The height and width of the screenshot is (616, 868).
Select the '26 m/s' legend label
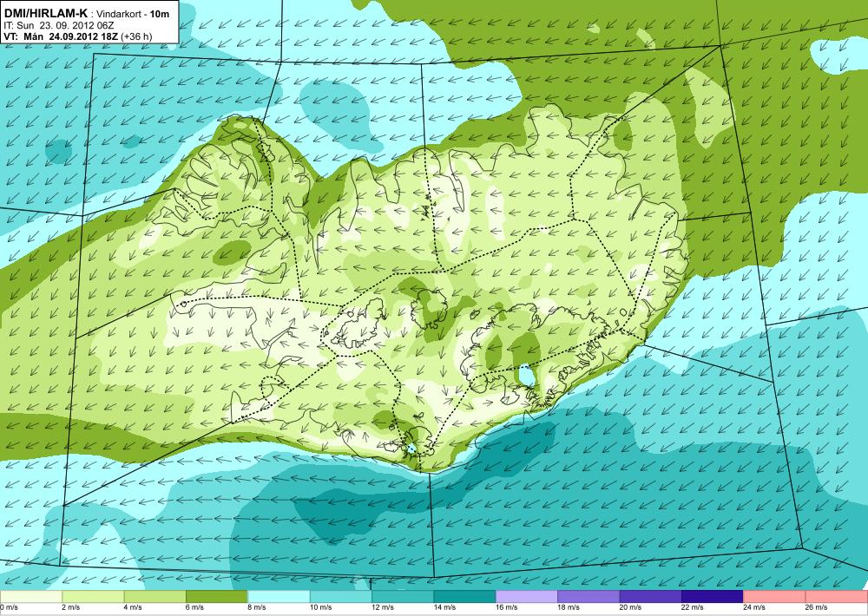[817, 607]
